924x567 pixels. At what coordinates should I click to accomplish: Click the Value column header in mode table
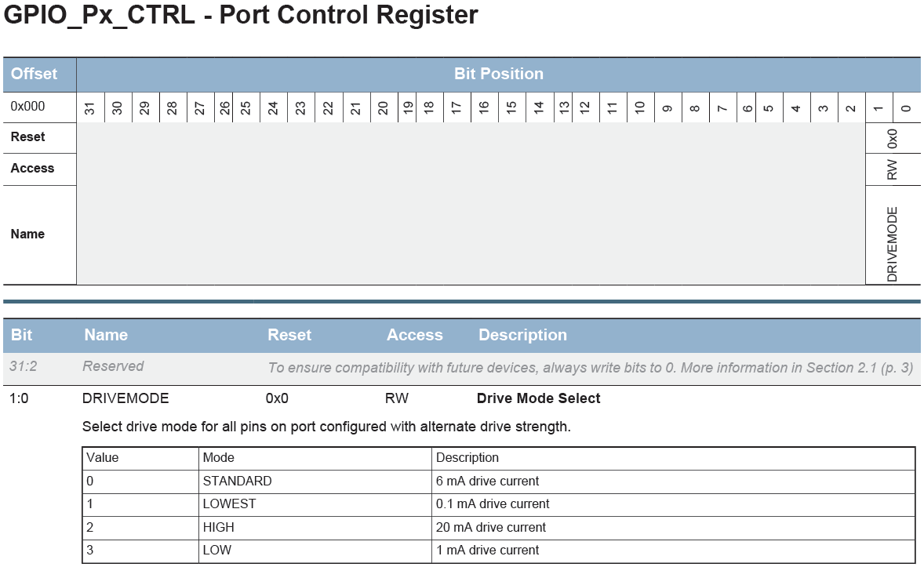click(103, 457)
